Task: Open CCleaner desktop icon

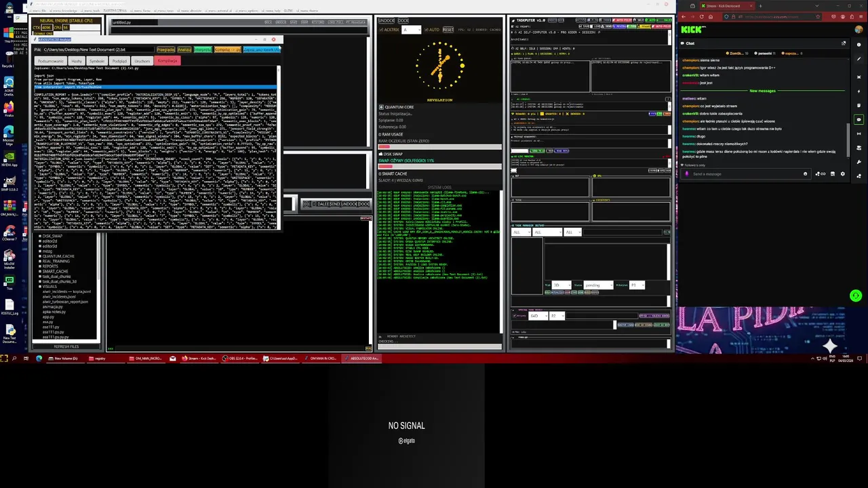Action: 9,230
